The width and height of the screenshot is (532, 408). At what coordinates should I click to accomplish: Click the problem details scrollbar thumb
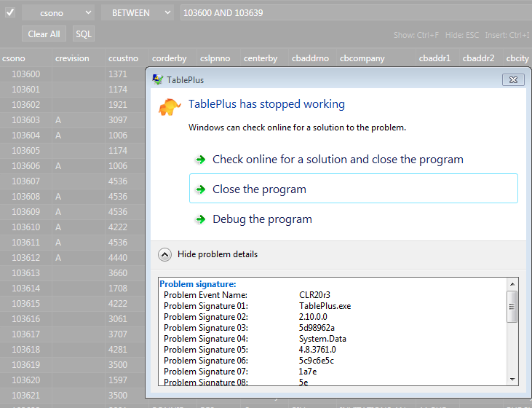(x=512, y=307)
